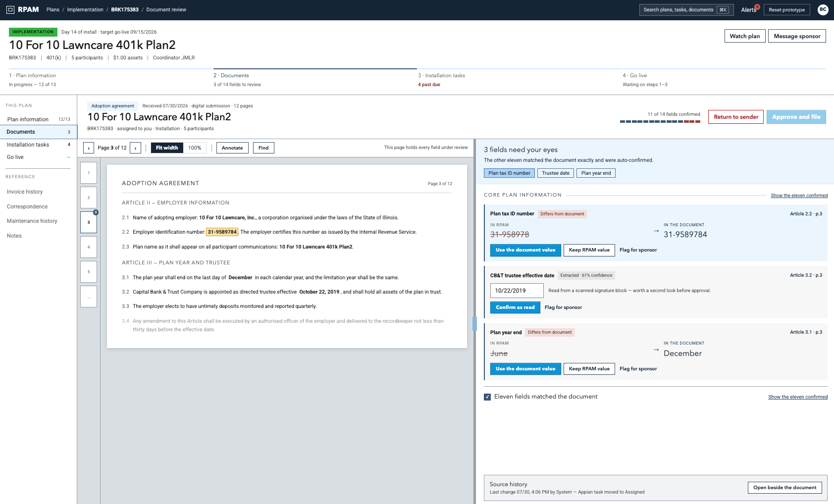Toggle Eleven fields matched checkbox
Screen dimensions: 834x504
coord(487,397)
